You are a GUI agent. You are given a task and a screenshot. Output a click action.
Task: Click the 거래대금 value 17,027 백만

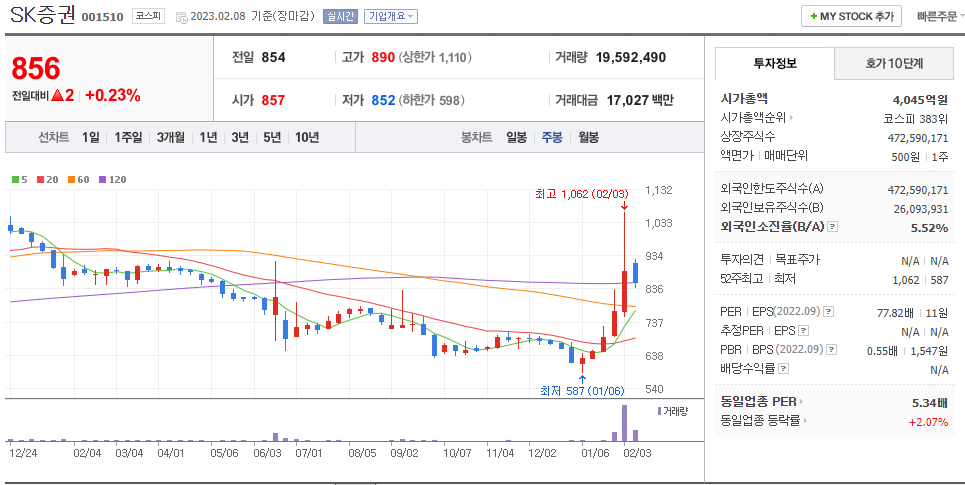click(x=640, y=100)
